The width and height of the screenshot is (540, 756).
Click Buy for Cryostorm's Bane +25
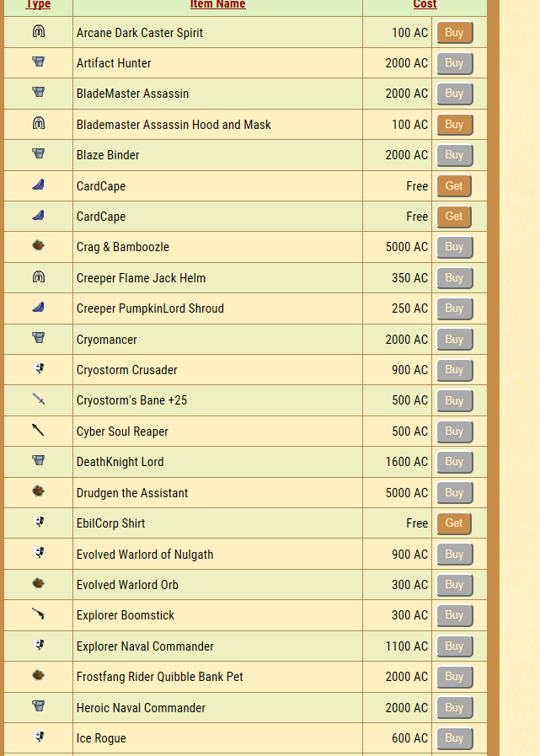point(454,400)
